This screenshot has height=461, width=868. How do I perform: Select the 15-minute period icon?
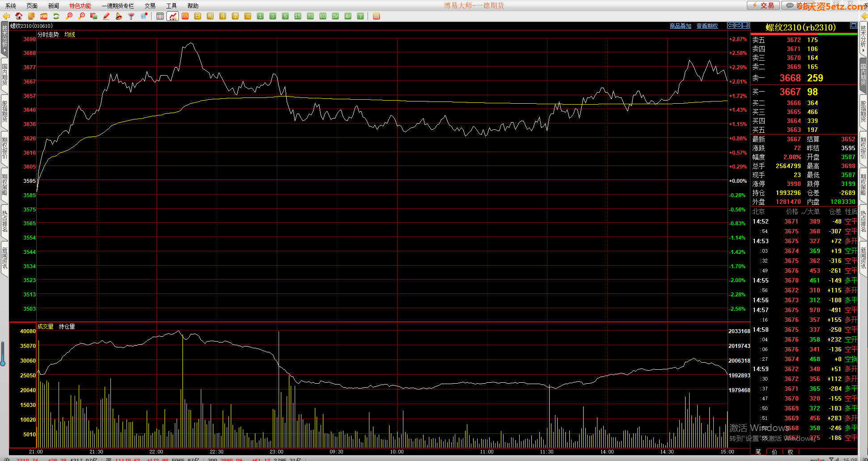pyautogui.click(x=298, y=16)
